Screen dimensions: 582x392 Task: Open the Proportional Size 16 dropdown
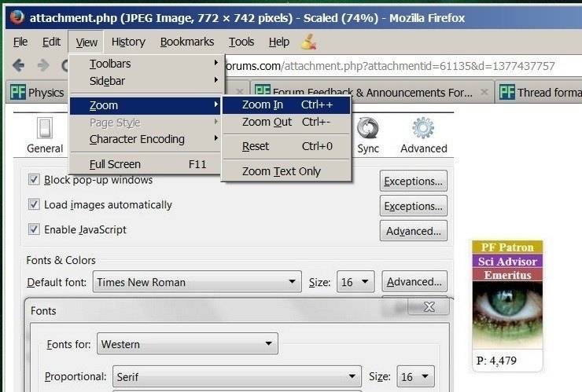[416, 376]
